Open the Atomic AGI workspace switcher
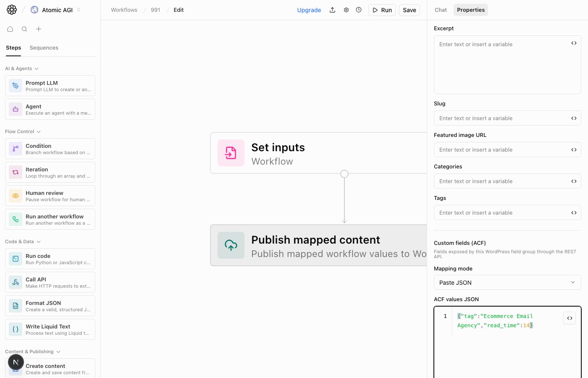Image resolution: width=588 pixels, height=378 pixels. click(55, 10)
